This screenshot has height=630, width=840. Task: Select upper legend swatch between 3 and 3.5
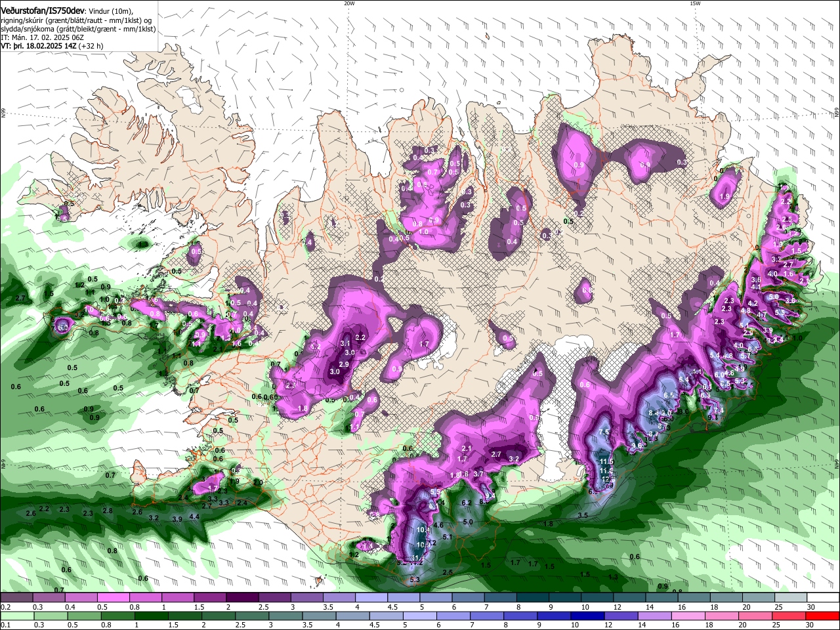[x=306, y=597]
